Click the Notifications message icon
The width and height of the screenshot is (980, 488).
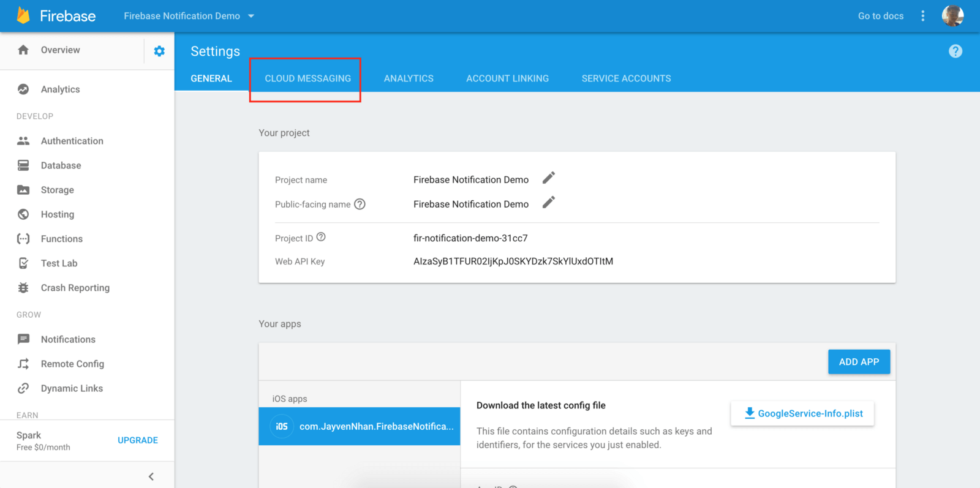click(23, 339)
